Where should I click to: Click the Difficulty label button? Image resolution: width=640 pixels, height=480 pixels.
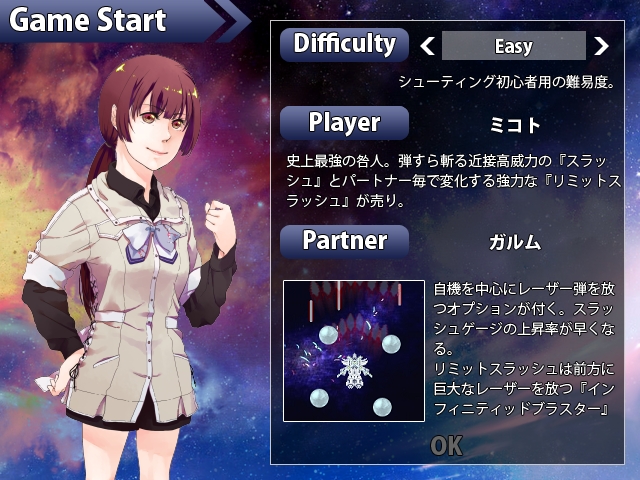tap(344, 44)
